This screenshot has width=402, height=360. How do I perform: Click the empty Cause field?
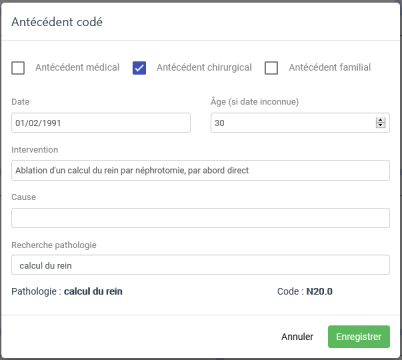200,218
